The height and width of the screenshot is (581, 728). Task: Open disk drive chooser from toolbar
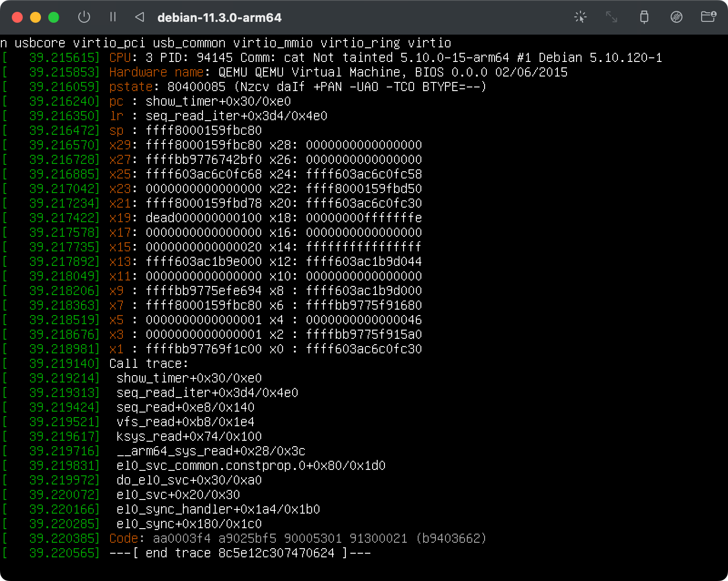coord(677,17)
